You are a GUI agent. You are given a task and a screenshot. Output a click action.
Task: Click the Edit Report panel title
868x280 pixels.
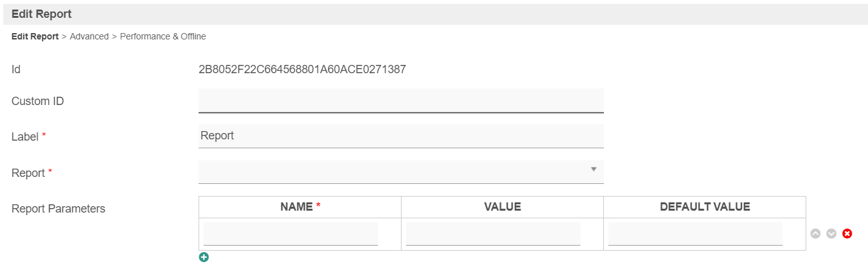41,14
